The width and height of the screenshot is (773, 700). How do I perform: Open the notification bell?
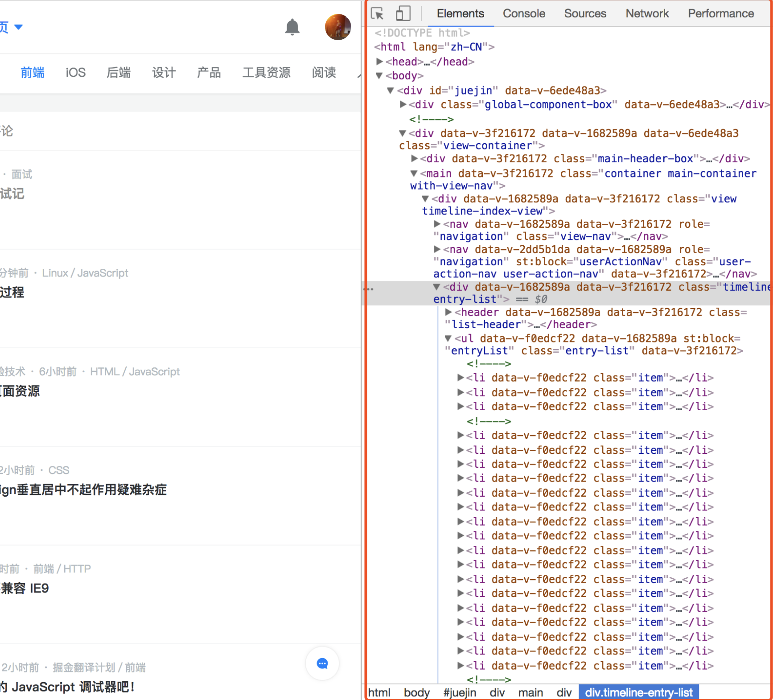click(x=292, y=27)
